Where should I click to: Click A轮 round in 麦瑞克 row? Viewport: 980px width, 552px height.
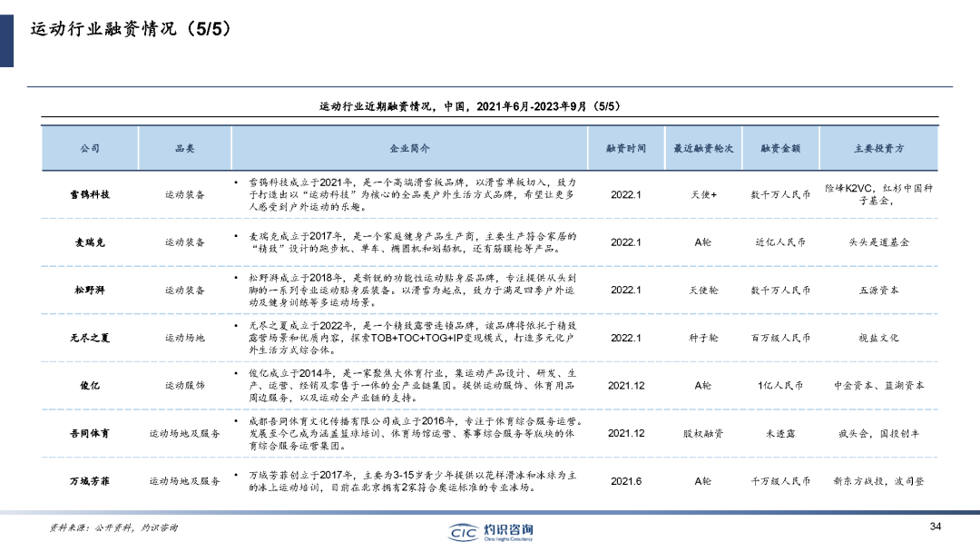703,242
